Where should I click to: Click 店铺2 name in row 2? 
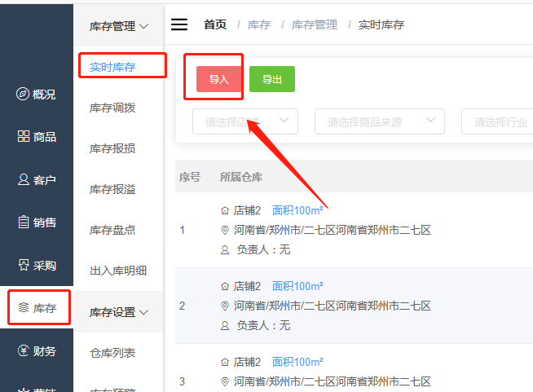tap(247, 286)
